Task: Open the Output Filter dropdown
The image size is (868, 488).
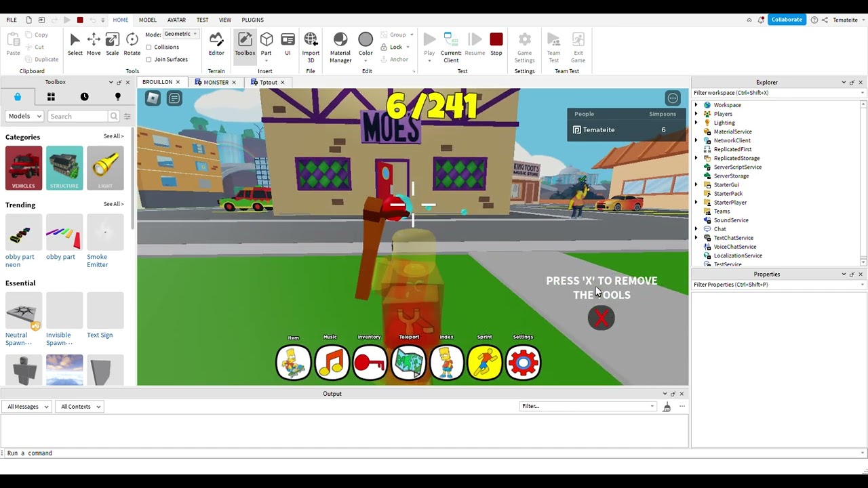Action: coord(588,406)
